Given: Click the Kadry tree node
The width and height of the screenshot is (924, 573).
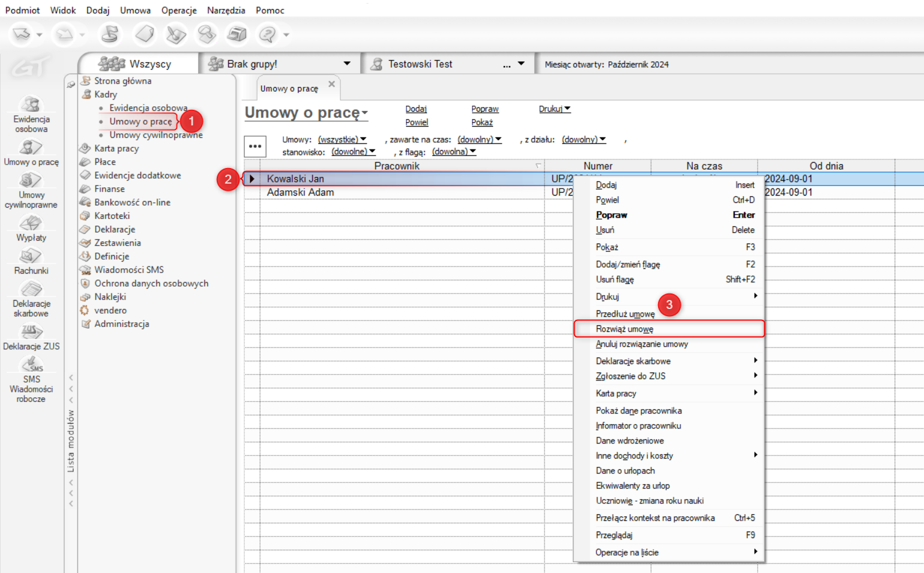Looking at the screenshot, I should click(x=106, y=94).
